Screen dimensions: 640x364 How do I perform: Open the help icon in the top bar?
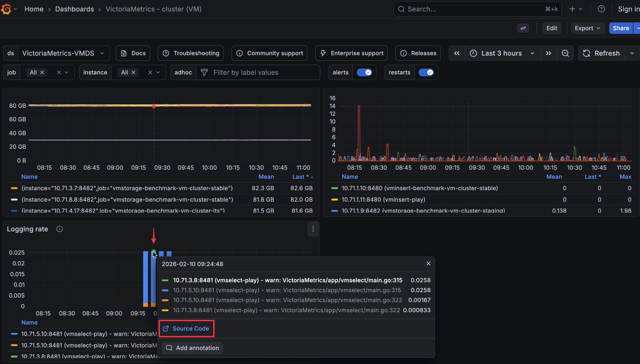click(x=601, y=9)
